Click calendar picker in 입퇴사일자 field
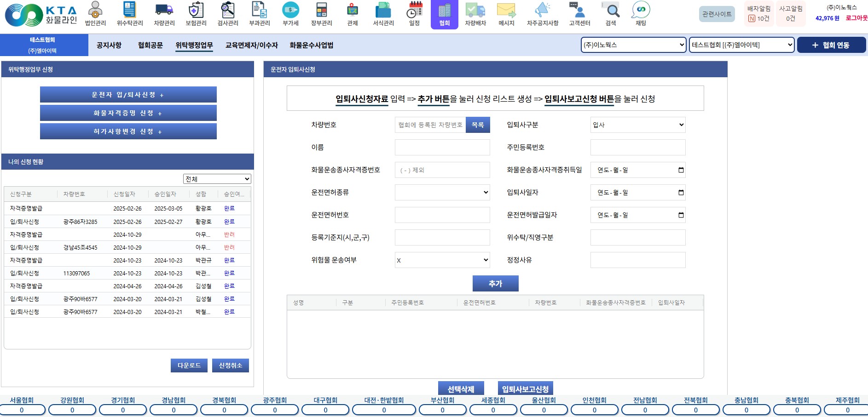 click(681, 193)
